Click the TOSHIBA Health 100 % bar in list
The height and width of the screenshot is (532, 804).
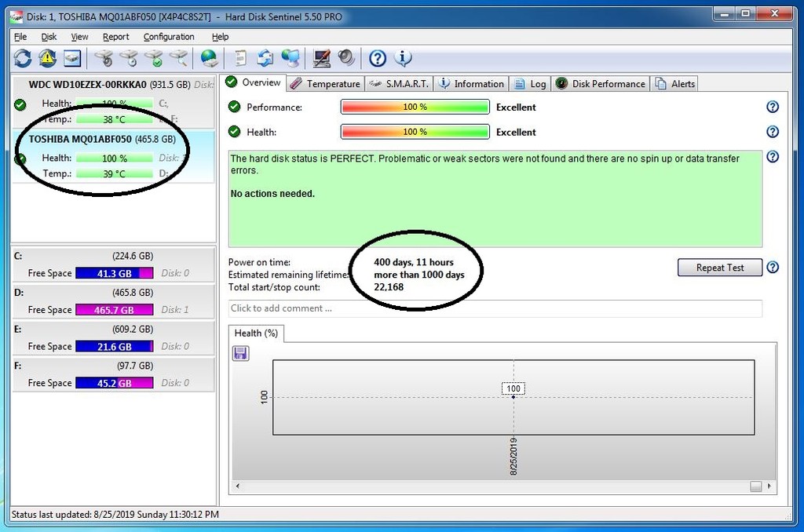click(x=115, y=159)
